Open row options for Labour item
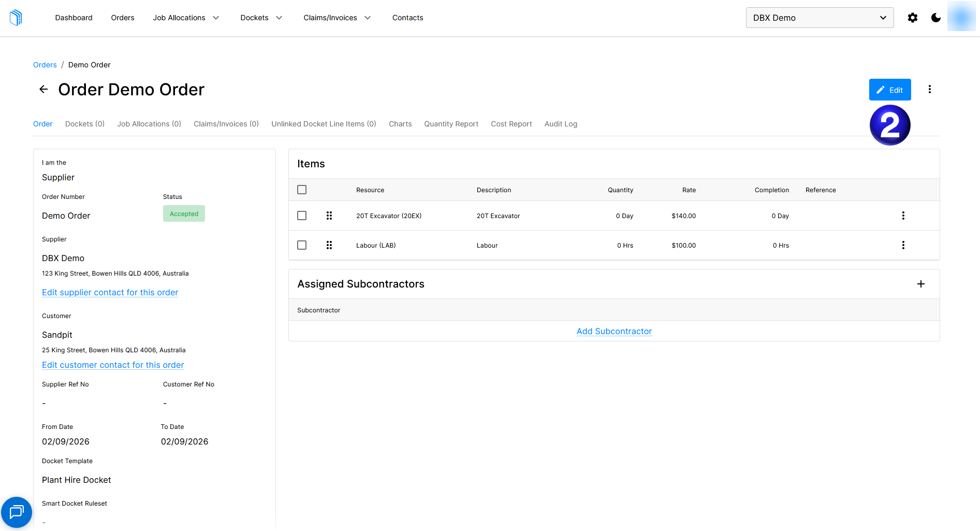 (x=903, y=245)
